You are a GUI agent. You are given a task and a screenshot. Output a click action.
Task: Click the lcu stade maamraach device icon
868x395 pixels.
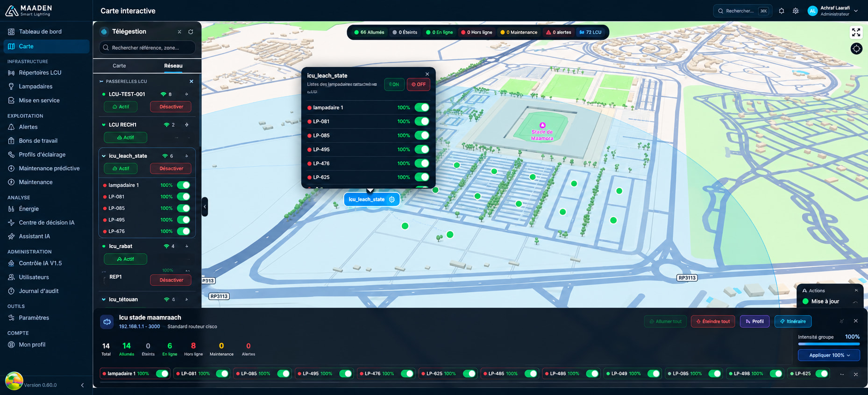pyautogui.click(x=107, y=322)
